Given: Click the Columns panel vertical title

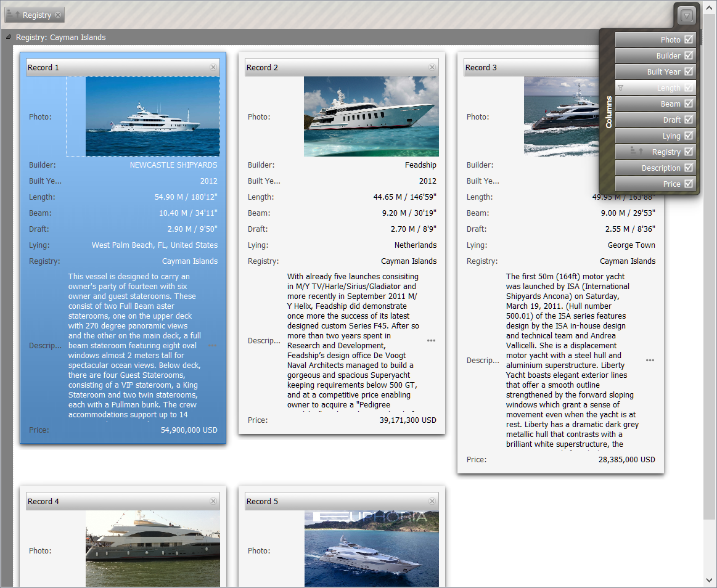Looking at the screenshot, I should (x=608, y=112).
